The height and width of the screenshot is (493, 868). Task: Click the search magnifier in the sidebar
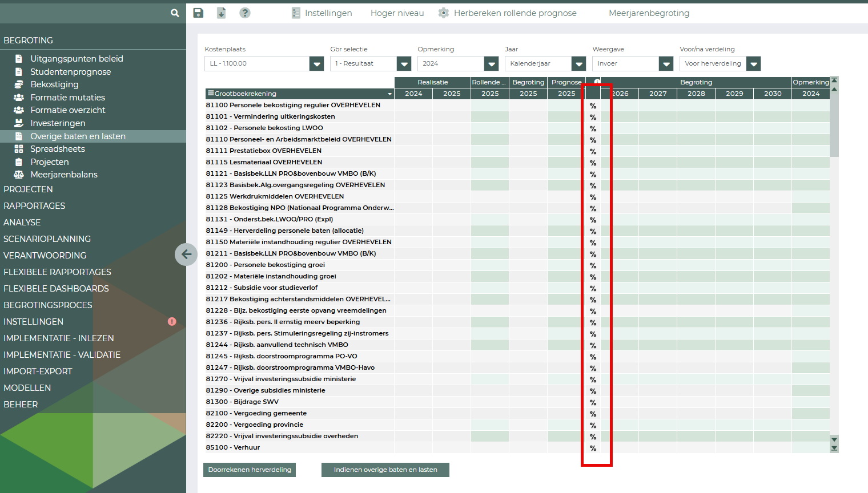tap(175, 13)
